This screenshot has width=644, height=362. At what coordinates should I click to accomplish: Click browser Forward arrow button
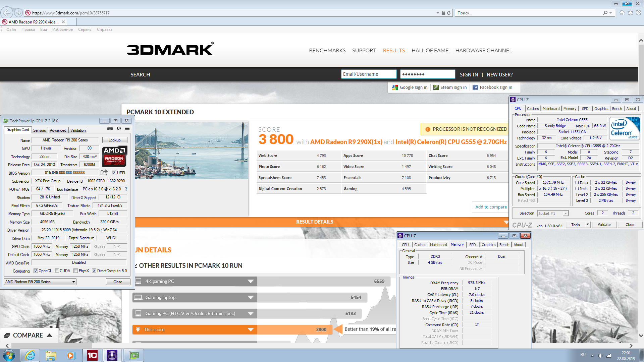18,13
